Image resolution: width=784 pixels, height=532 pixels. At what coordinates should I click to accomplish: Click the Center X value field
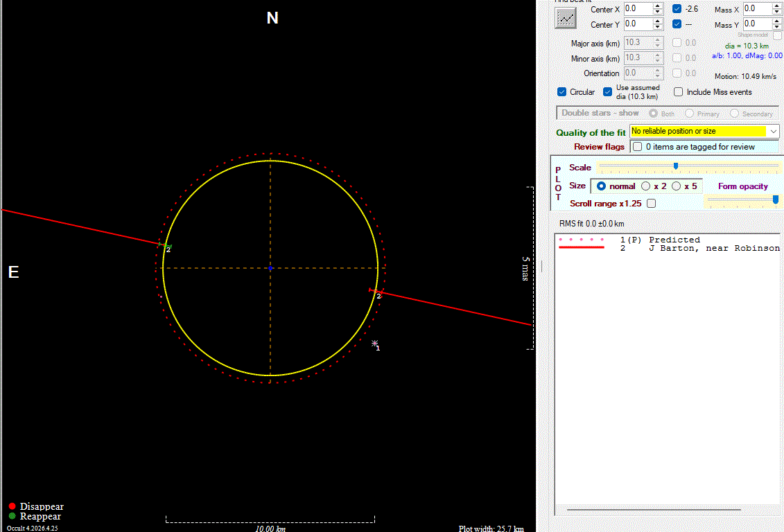tap(638, 9)
